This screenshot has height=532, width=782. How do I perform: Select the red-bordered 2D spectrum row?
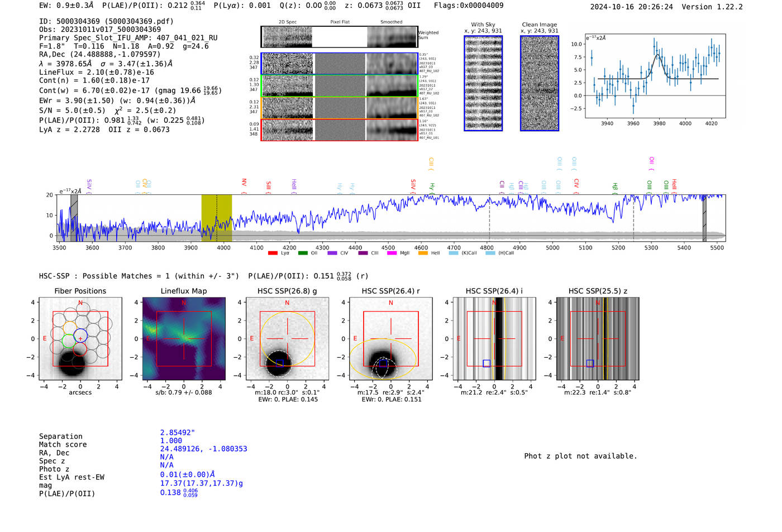click(340, 130)
